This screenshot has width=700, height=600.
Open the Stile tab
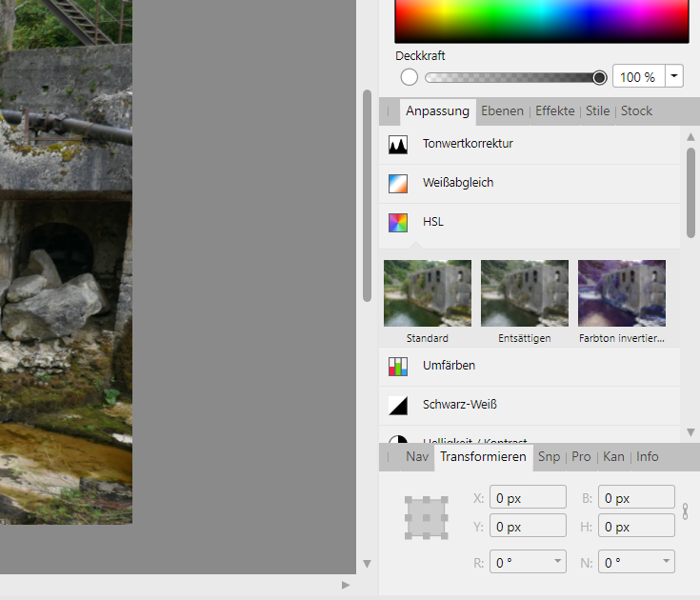click(597, 111)
